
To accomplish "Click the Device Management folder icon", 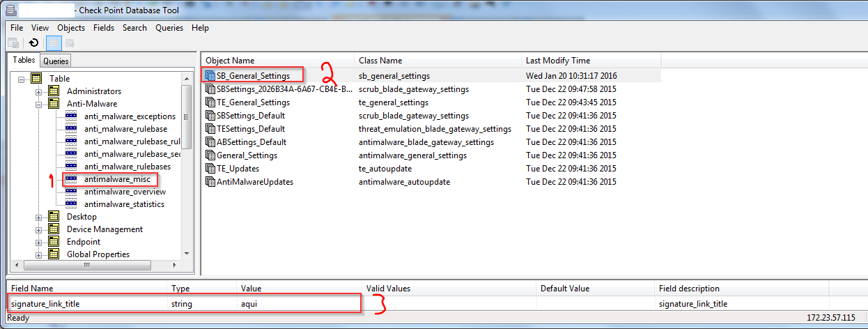I will coord(54,229).
